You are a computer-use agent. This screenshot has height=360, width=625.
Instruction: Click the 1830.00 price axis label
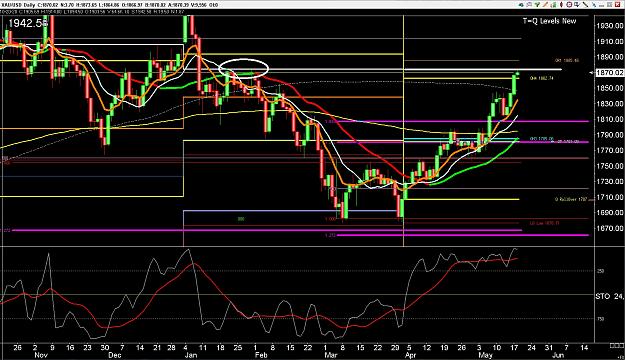[610, 104]
